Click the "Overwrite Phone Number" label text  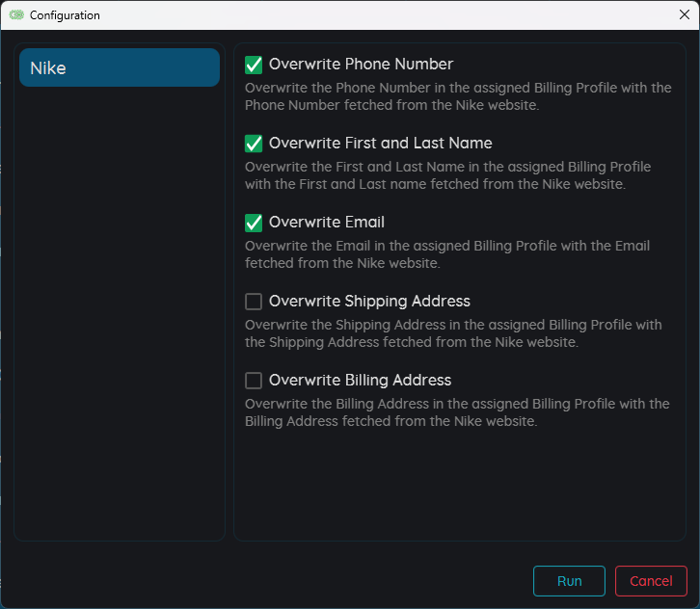[361, 65]
